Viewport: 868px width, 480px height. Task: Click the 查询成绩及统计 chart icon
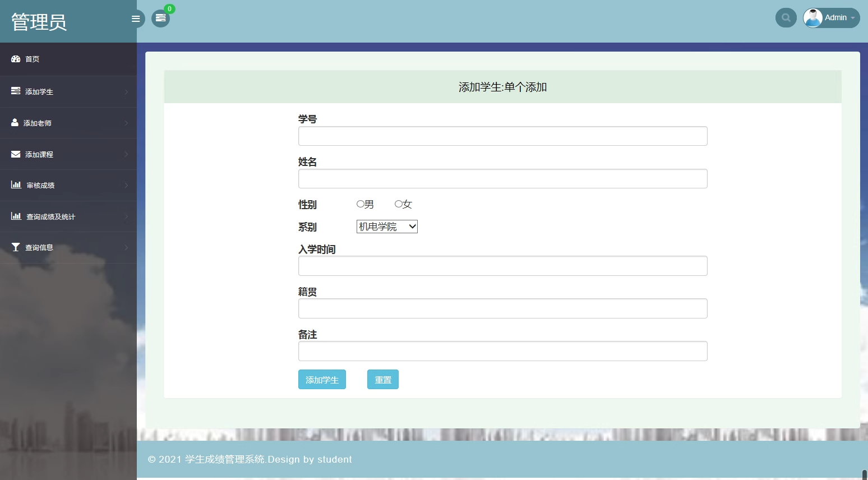pyautogui.click(x=16, y=216)
